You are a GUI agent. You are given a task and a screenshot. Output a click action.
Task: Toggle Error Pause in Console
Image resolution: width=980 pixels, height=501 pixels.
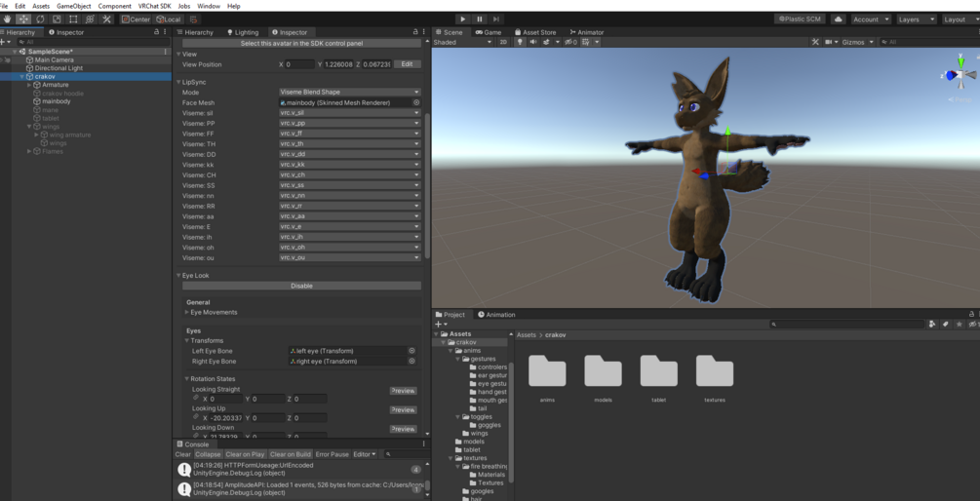point(332,454)
